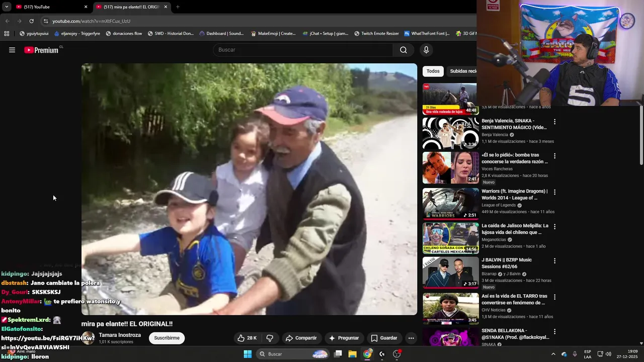Image resolution: width=644 pixels, height=362 pixels.
Task: Open Chrome from the taskbar
Action: pyautogui.click(x=367, y=354)
